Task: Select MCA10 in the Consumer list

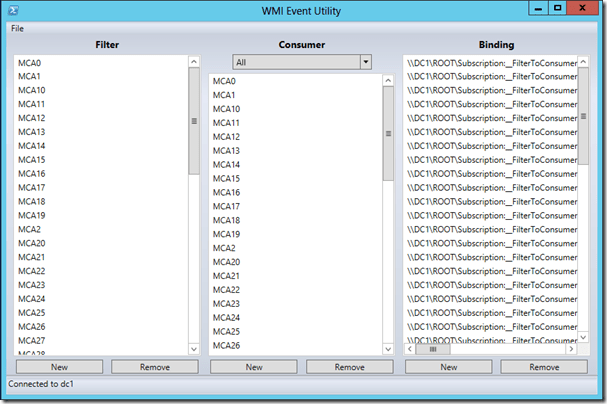Action: [226, 109]
